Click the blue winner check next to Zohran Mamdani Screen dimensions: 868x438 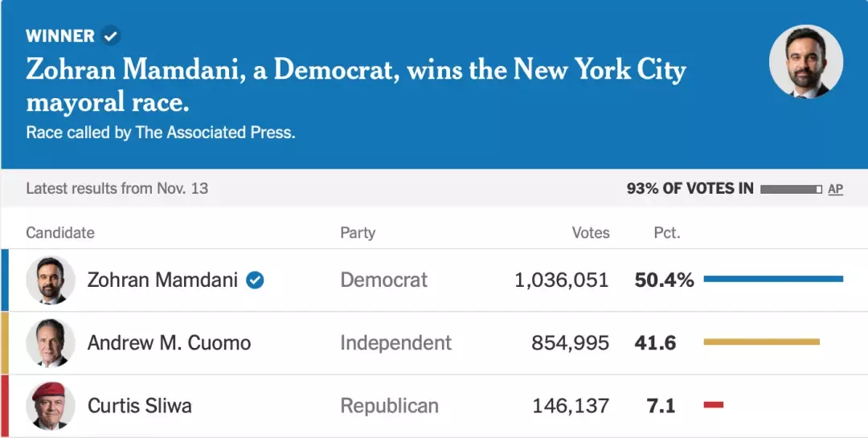255,280
